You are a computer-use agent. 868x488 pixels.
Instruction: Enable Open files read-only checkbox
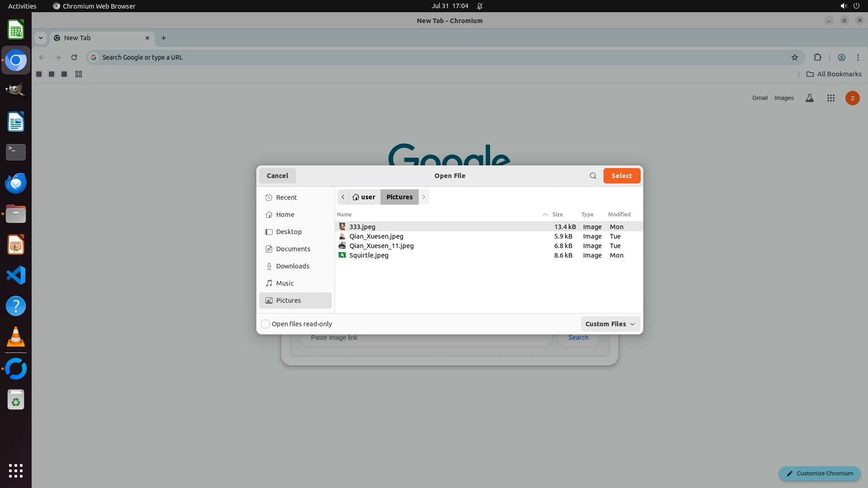pos(265,324)
